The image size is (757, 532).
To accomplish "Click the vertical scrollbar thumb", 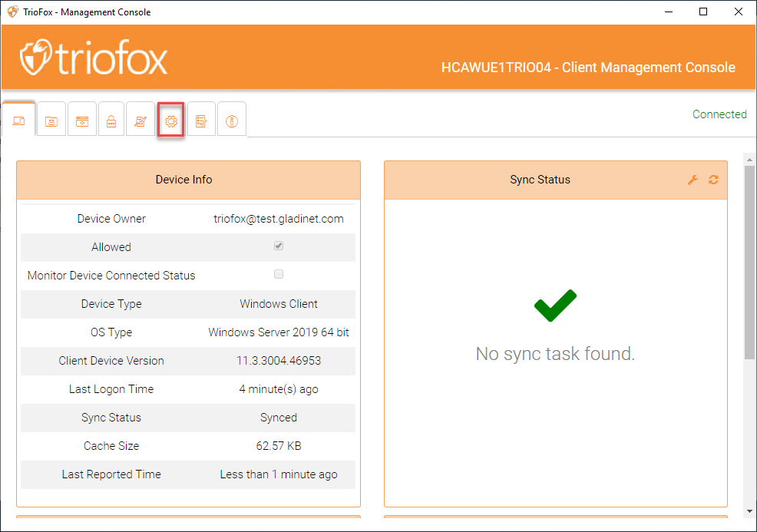I will [749, 263].
